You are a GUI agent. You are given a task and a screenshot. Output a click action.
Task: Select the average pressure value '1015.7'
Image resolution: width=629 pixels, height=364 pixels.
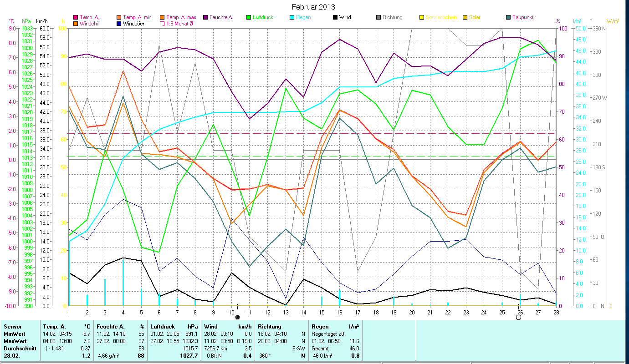point(189,349)
